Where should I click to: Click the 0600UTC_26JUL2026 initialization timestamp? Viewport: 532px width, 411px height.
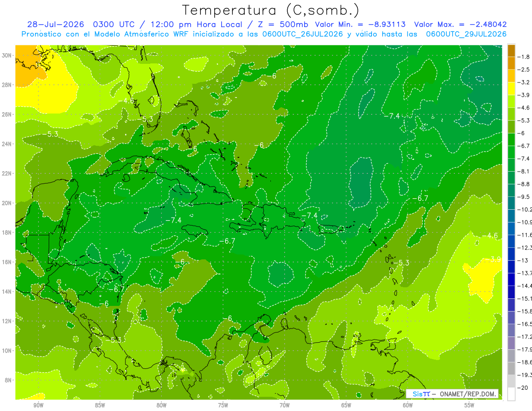click(302, 34)
